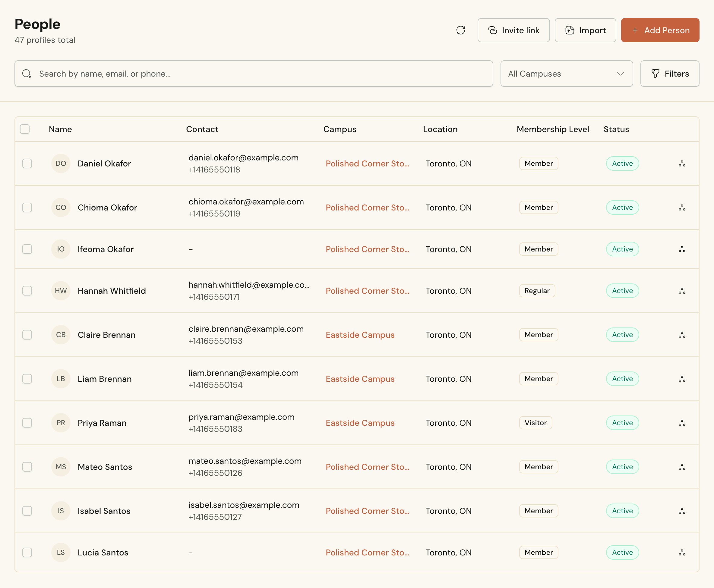Click the CB avatar for Claire Brennan
Viewport: 714px width, 588px height.
point(61,335)
